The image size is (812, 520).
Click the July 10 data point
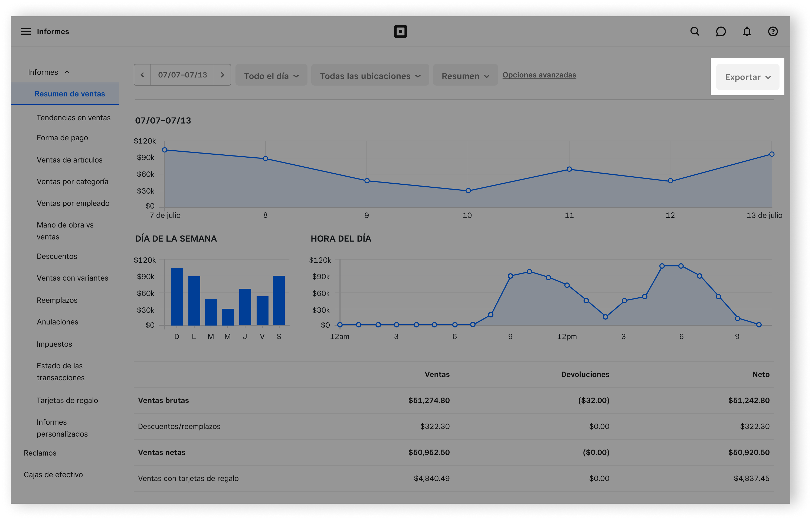[x=468, y=190]
